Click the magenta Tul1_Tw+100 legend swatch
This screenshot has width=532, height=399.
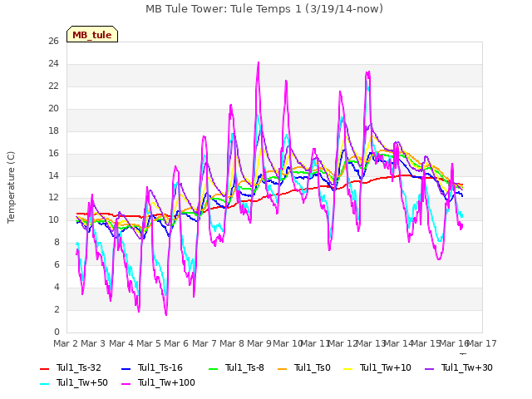click(x=126, y=383)
